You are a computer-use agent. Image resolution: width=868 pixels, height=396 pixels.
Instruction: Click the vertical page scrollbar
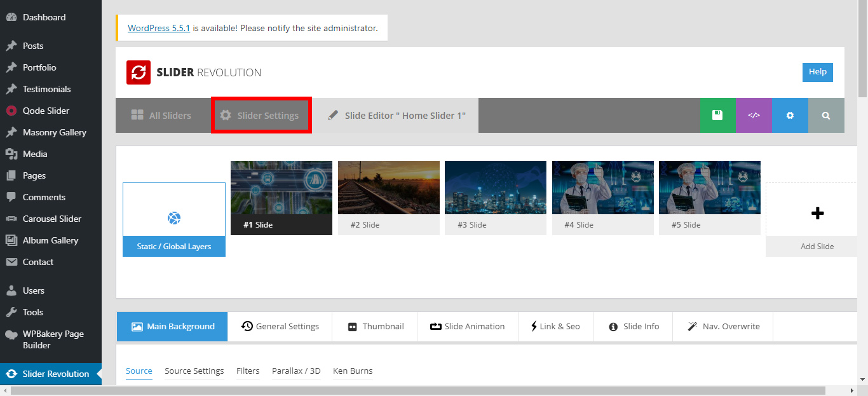click(862, 50)
